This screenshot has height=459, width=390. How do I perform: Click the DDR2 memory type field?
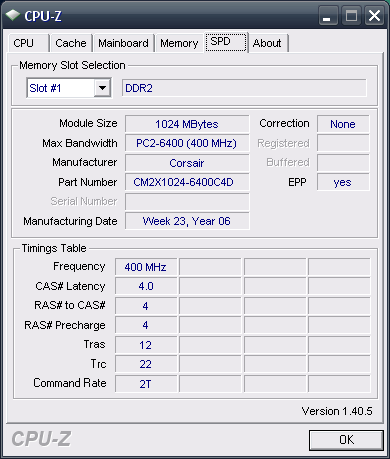[x=244, y=88]
